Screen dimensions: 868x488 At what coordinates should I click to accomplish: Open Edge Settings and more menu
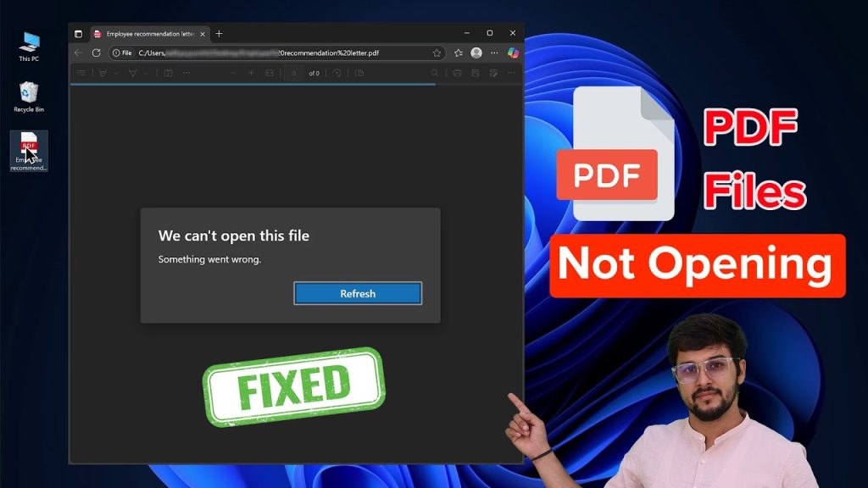[x=494, y=53]
